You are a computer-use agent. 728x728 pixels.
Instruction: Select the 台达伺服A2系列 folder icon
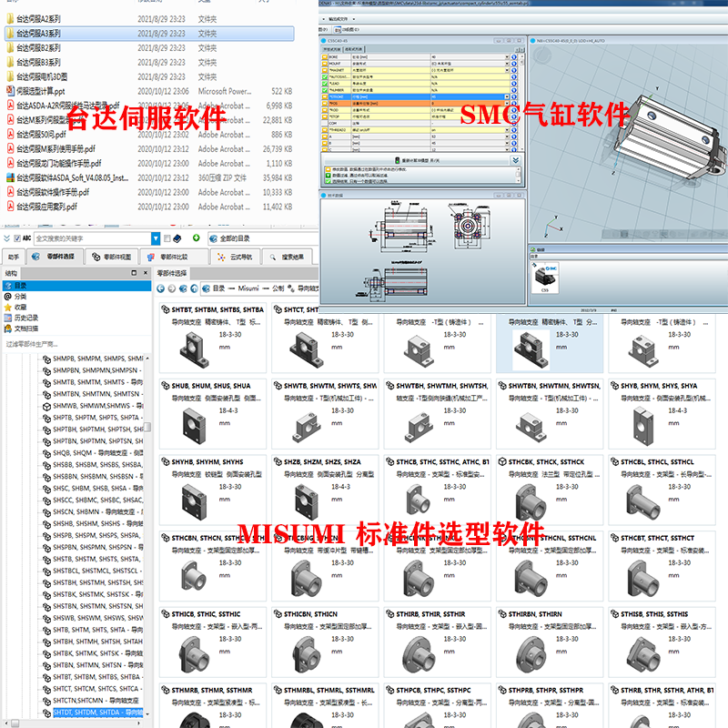pyautogui.click(x=10, y=19)
